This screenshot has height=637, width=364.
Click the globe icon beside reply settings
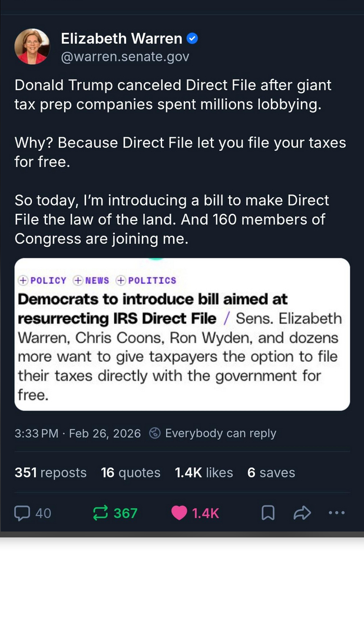click(x=155, y=434)
